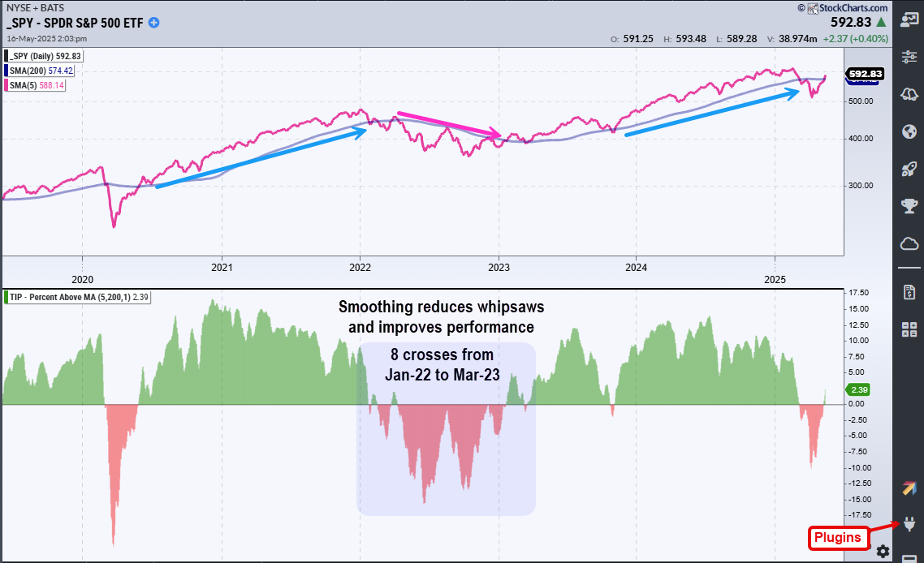Click the 2025 label on the time axis

pos(775,280)
